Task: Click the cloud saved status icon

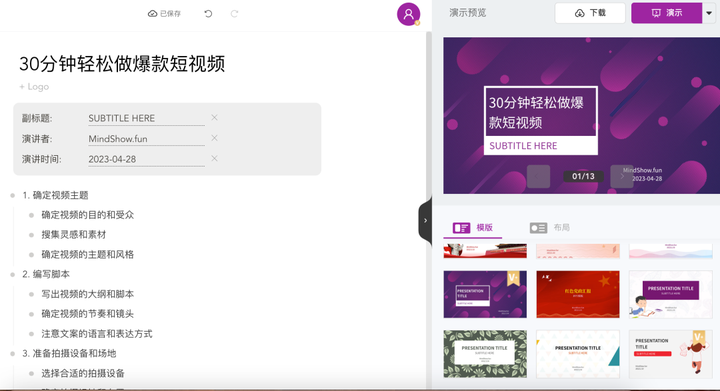Action: pyautogui.click(x=152, y=14)
